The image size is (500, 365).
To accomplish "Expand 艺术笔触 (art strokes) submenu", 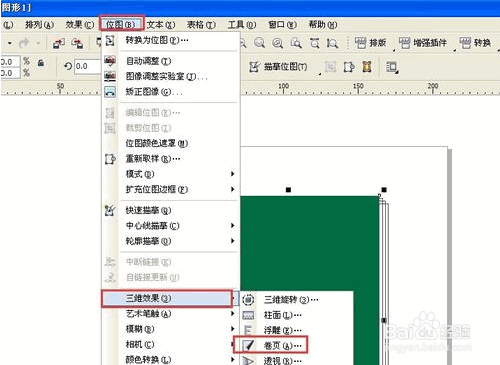I will coord(171,314).
